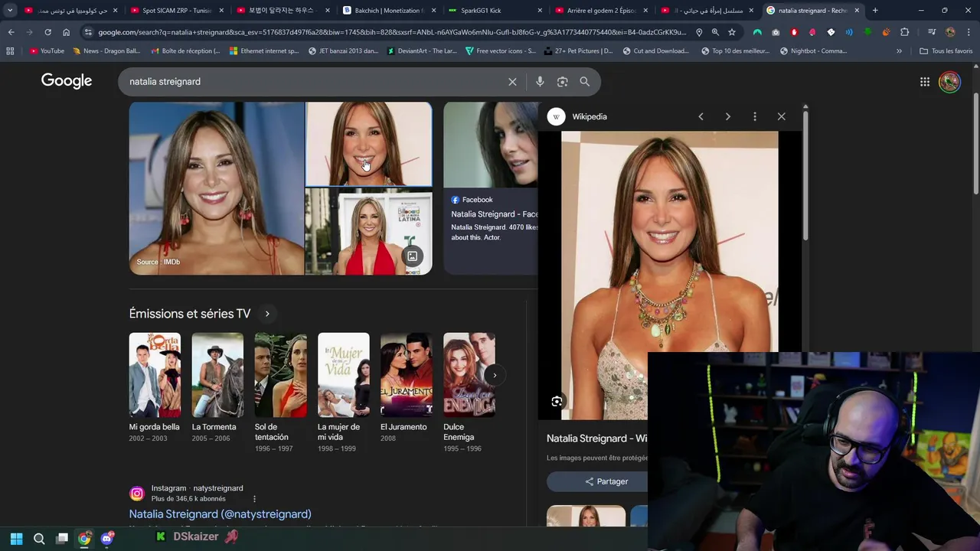Open zoom magnifier icon in address bar
This screenshot has width=980, height=551.
coord(715,32)
